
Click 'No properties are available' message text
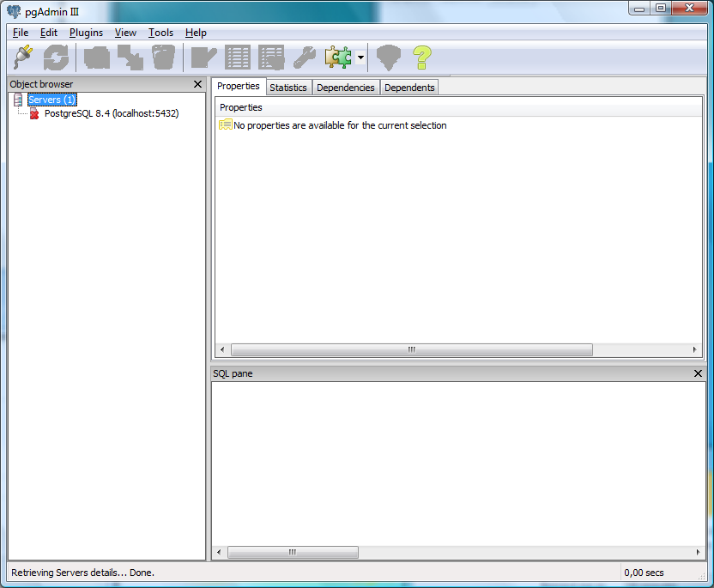[340, 125]
